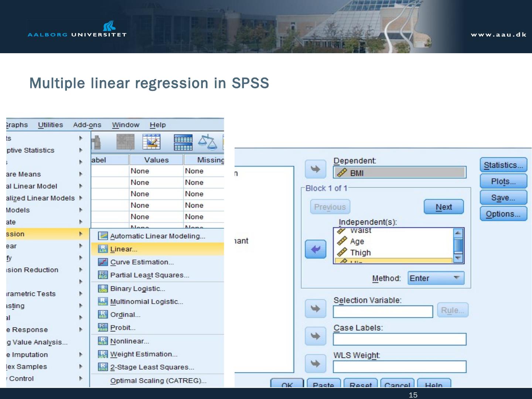Click the chart editor toolbar icon
The width and height of the screenshot is (532, 399).
pos(151,142)
